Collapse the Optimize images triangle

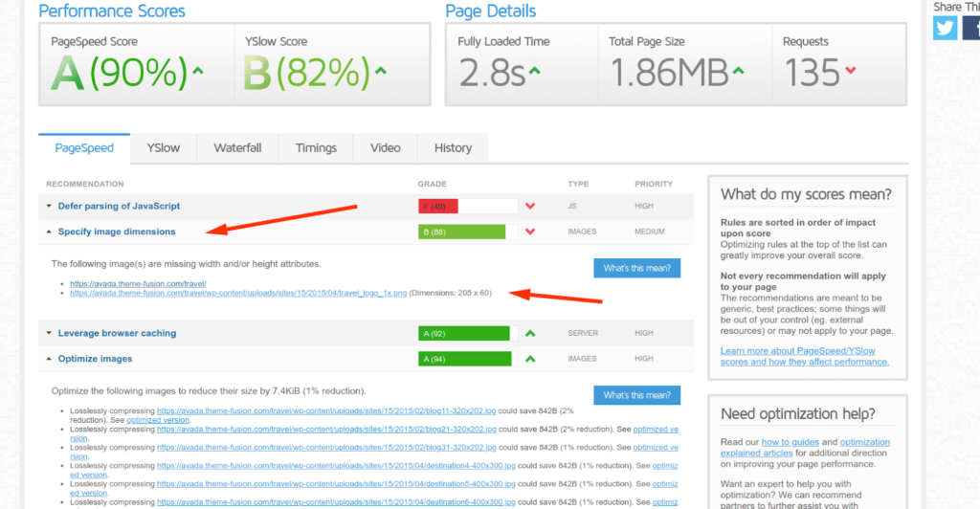(x=49, y=359)
